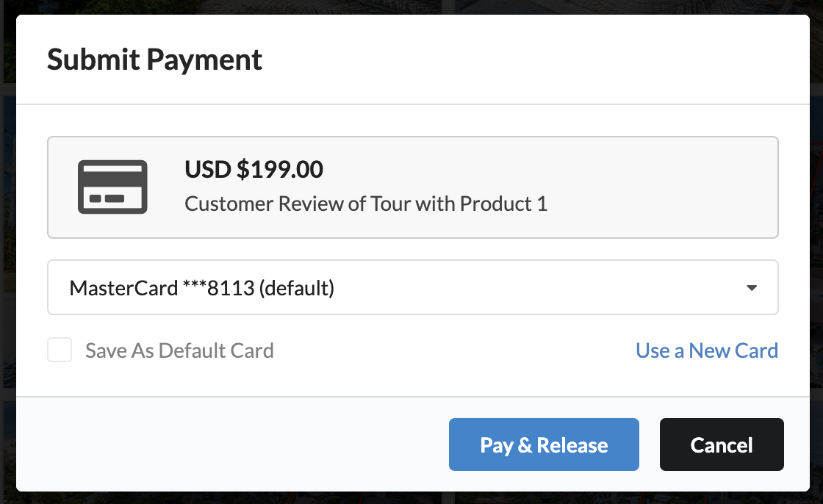Click the Submit Payment heading
This screenshot has height=504, width=823.
(x=154, y=60)
